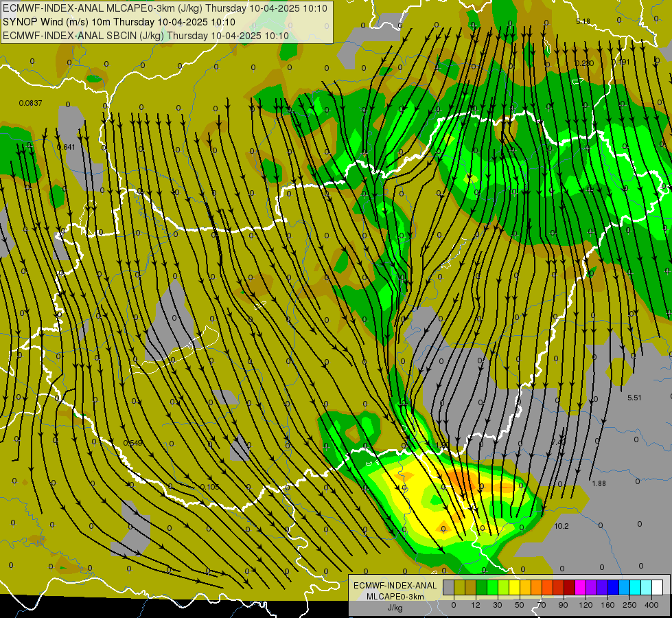This screenshot has height=618, width=672.
Task: Click the legend tick label '160'
Action: 607,605
